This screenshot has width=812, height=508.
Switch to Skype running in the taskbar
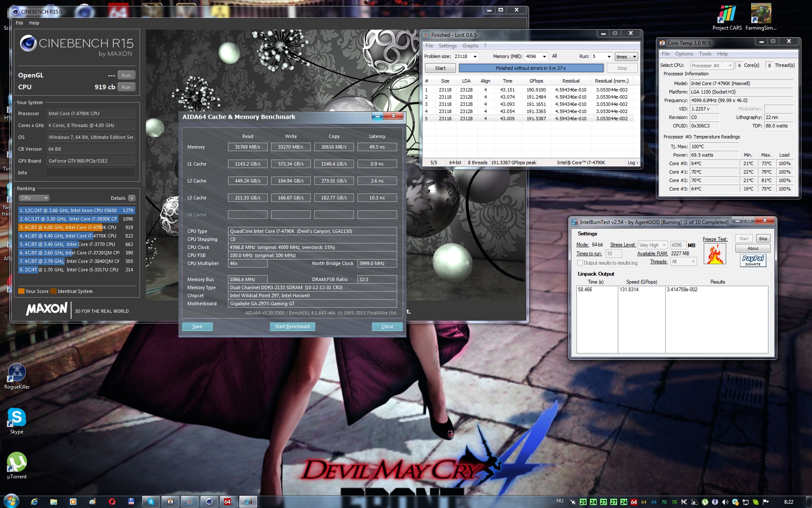point(151,502)
